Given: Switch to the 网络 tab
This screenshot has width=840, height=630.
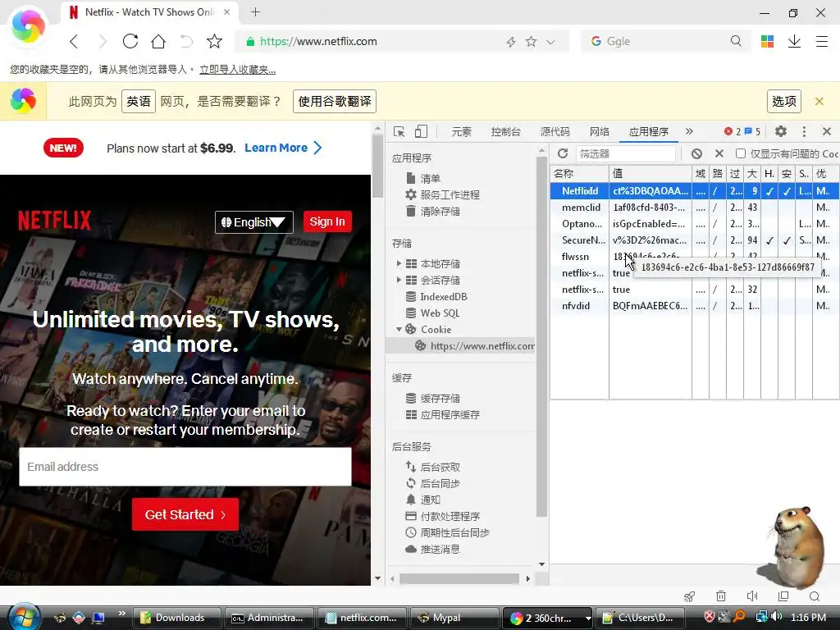Looking at the screenshot, I should tap(600, 132).
